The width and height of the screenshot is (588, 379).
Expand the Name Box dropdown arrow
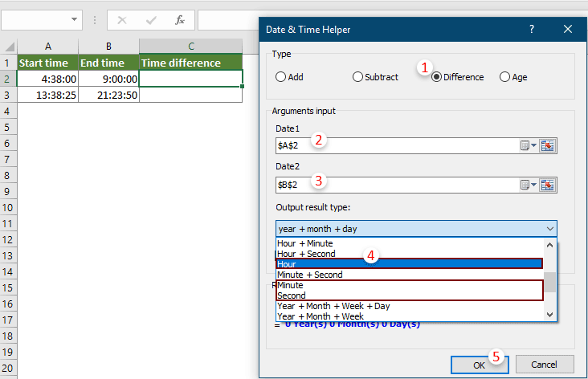pos(75,19)
